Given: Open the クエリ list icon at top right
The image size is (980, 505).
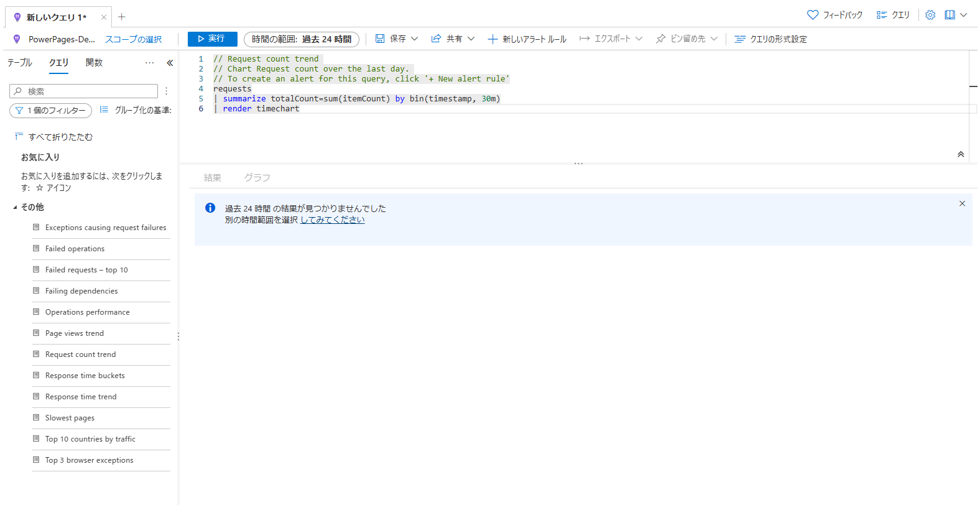Looking at the screenshot, I should [882, 15].
